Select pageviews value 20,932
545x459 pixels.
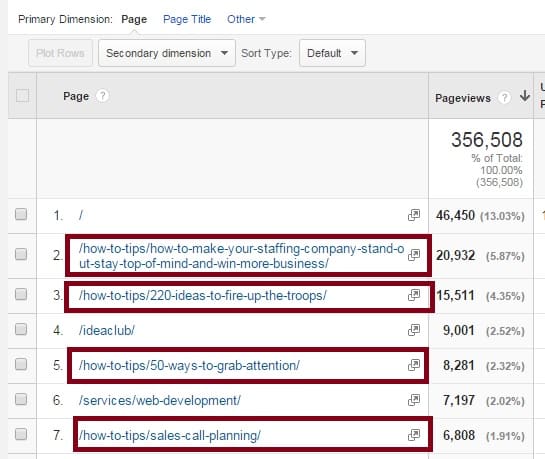[455, 255]
